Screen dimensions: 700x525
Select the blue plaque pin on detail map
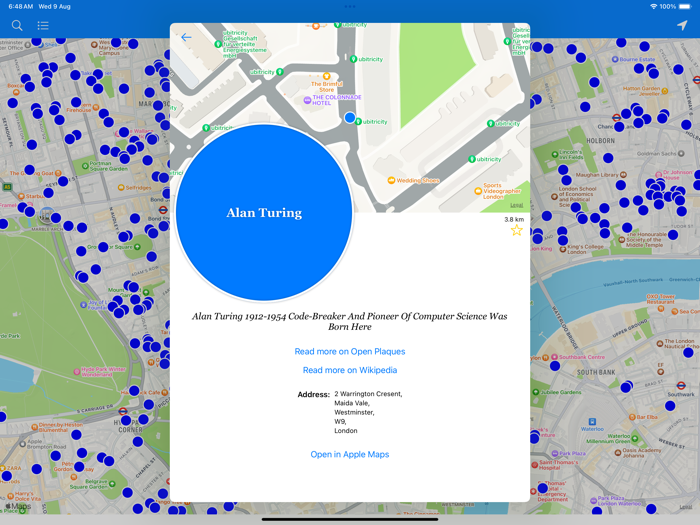(350, 117)
